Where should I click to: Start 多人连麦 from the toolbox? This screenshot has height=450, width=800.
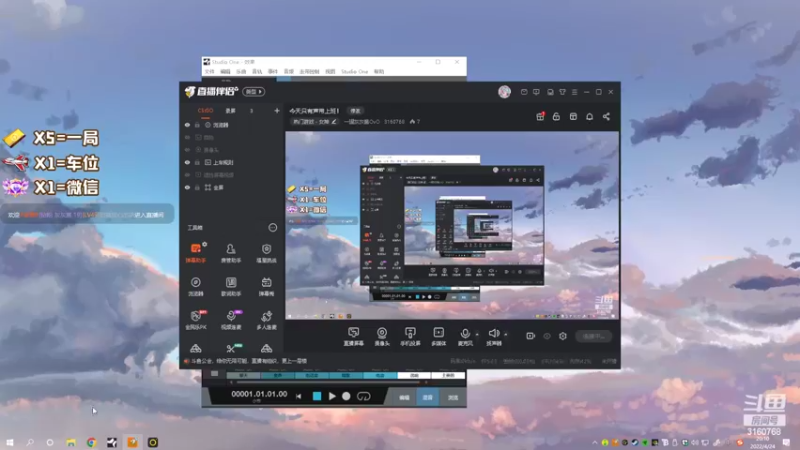(x=266, y=320)
